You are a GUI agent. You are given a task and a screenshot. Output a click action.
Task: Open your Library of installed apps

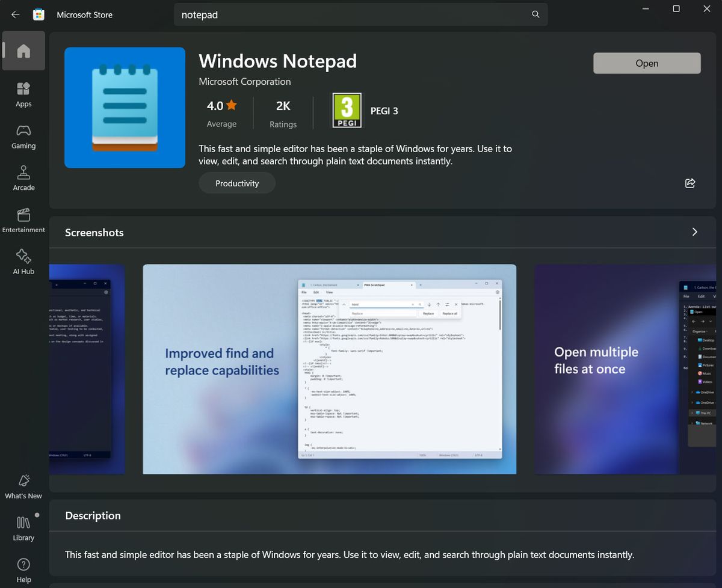pyautogui.click(x=23, y=527)
